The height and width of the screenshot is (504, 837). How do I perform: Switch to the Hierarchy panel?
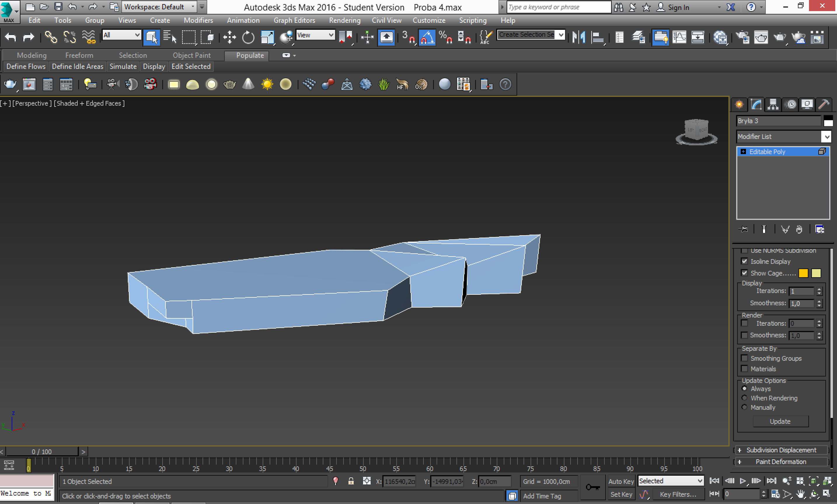(773, 104)
